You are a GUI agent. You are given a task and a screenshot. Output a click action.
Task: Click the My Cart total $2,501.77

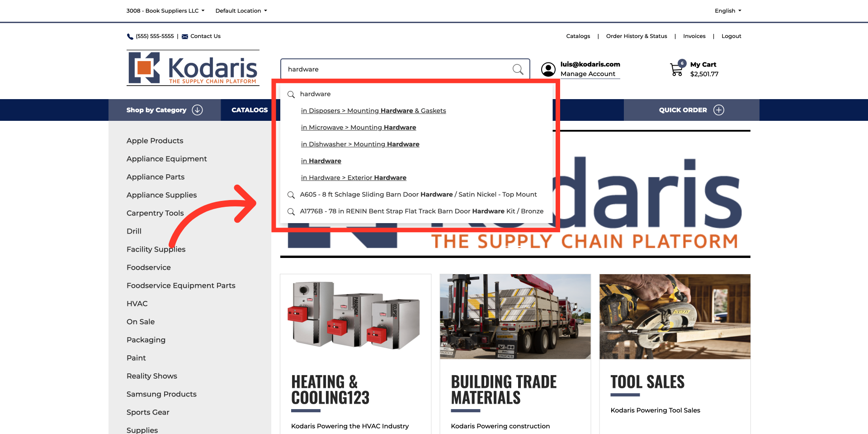tap(704, 74)
